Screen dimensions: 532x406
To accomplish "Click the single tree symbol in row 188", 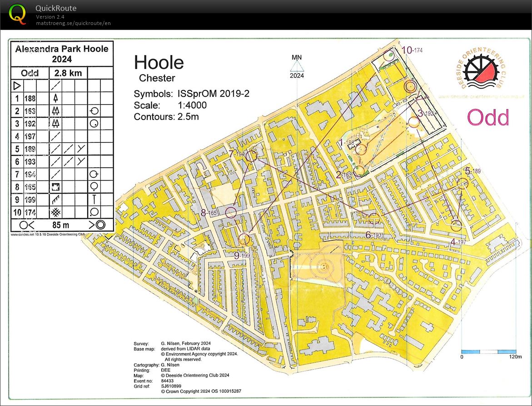I will coord(55,99).
